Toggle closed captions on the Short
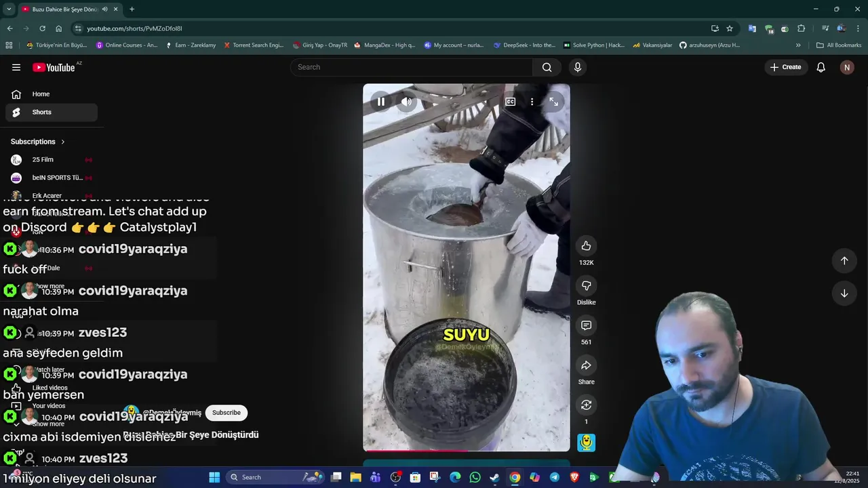 [x=511, y=102]
